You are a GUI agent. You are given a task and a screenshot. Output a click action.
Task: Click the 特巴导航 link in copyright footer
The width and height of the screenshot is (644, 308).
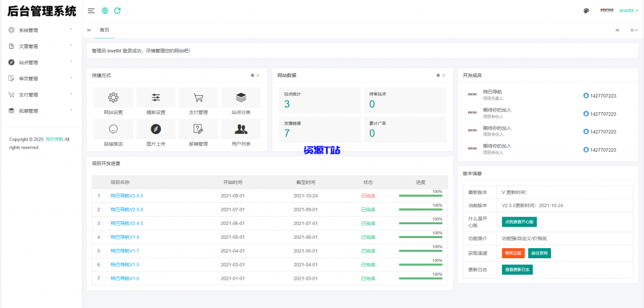click(x=54, y=139)
